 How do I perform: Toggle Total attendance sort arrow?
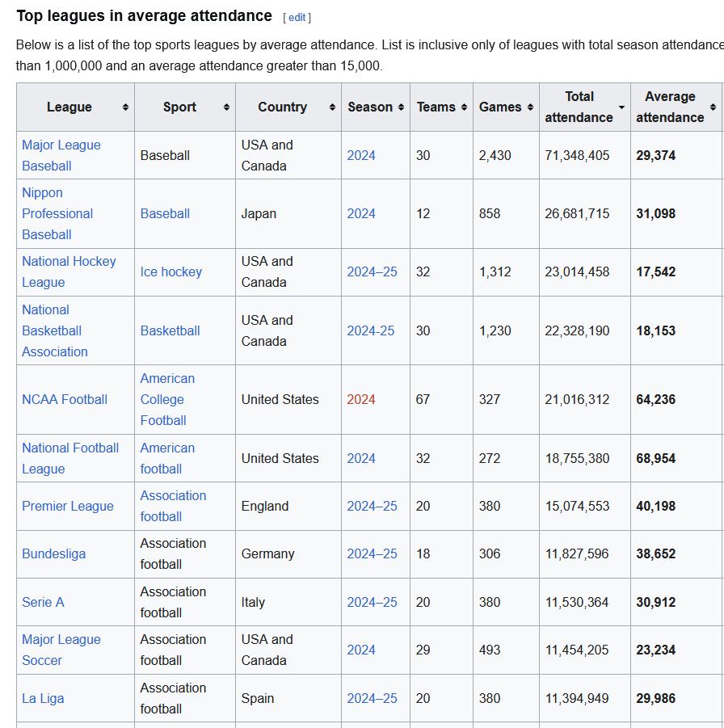(x=621, y=107)
